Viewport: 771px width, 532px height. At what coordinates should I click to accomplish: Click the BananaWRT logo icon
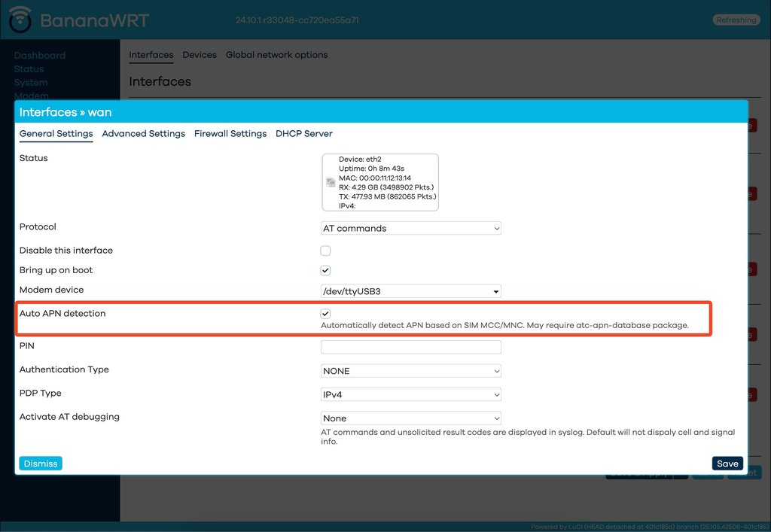coord(20,20)
